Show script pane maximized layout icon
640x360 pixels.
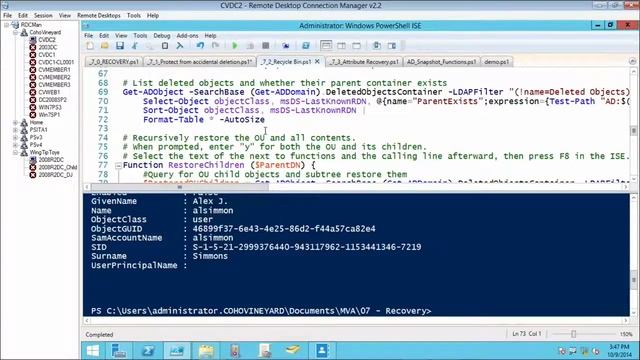tap(356, 46)
